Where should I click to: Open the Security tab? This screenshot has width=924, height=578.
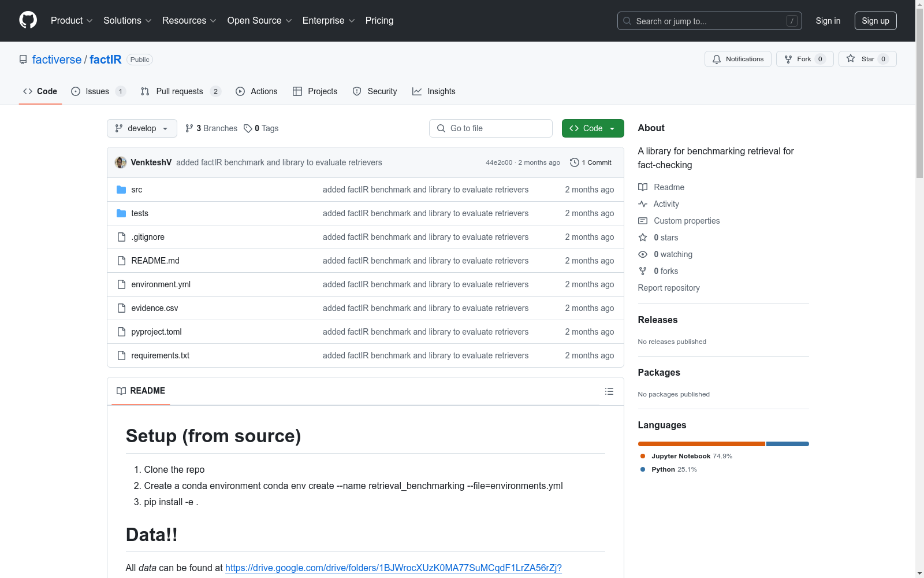[x=375, y=91]
